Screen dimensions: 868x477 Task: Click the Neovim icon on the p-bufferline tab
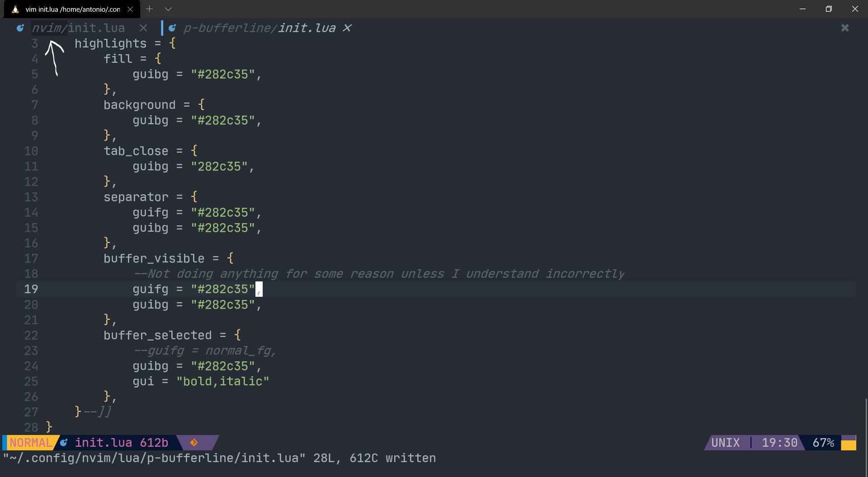[172, 28]
